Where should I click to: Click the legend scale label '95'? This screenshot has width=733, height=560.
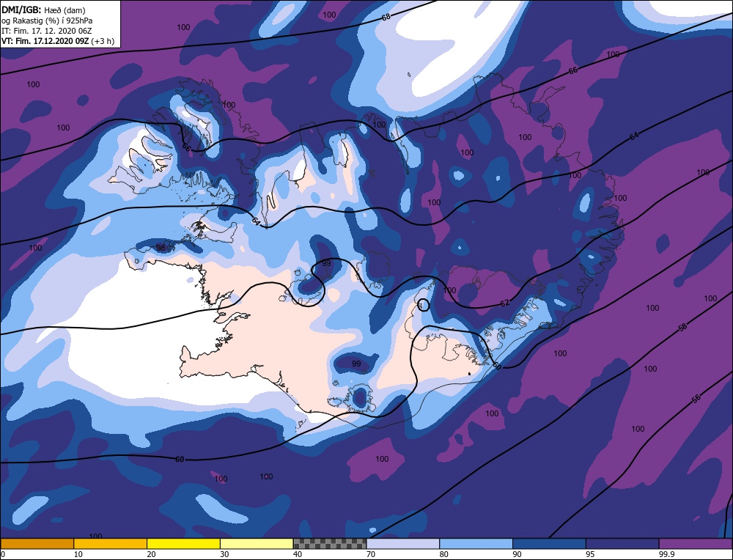click(590, 554)
